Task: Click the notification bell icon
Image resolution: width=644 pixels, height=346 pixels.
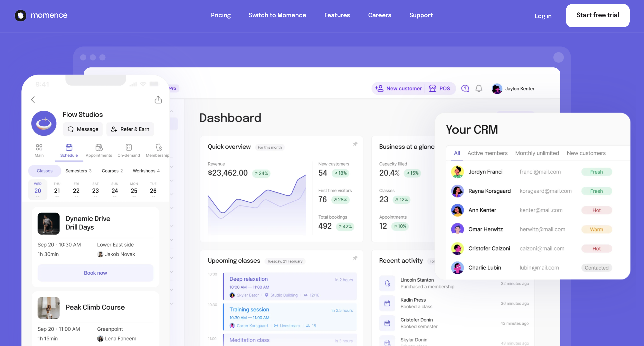Action: coord(479,88)
